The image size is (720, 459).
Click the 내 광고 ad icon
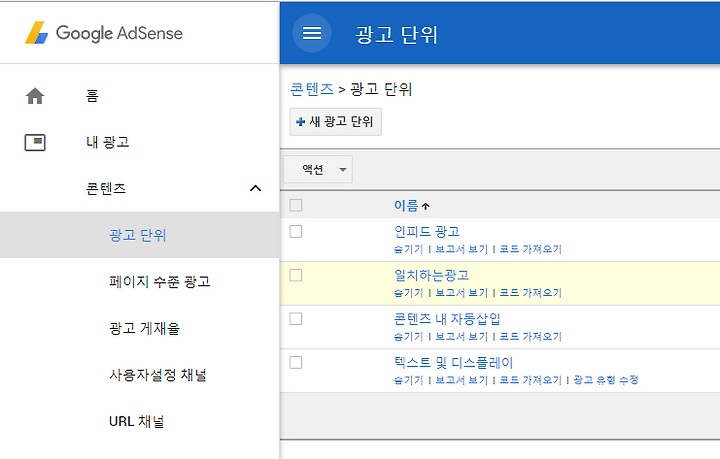coord(35,142)
